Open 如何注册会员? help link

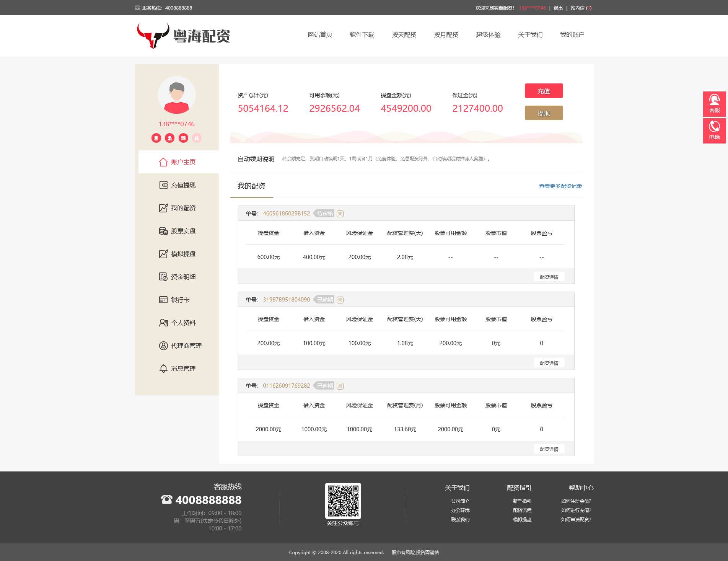click(576, 501)
